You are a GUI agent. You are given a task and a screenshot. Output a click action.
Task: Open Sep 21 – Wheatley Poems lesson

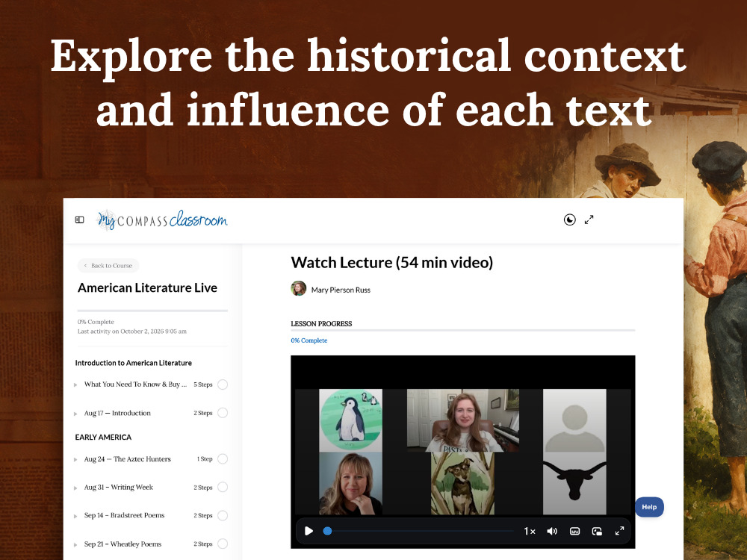tap(123, 544)
